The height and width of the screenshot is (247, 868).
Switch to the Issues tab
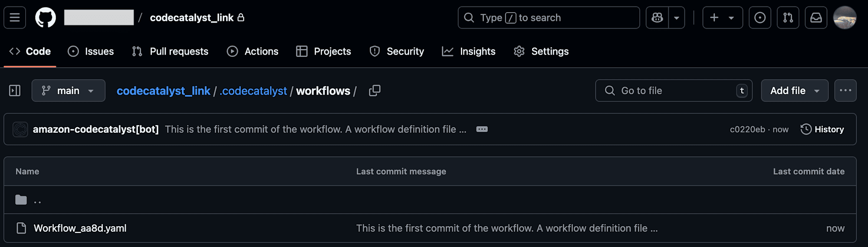[x=91, y=51]
